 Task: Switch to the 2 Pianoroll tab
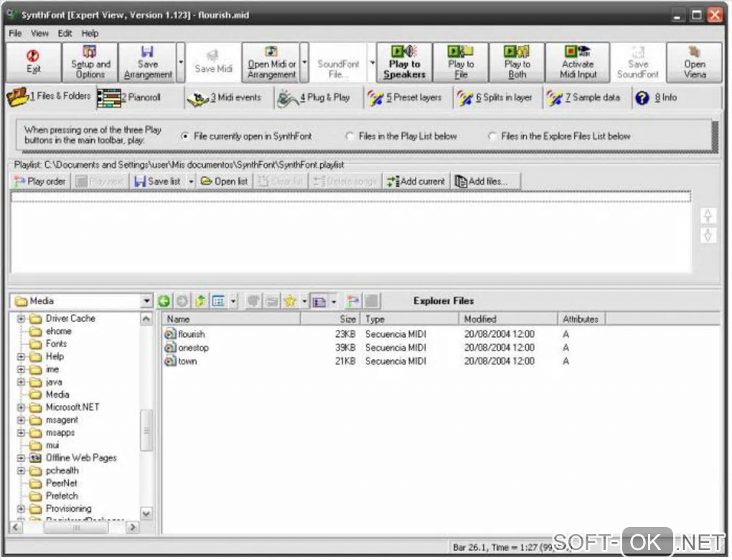click(140, 98)
